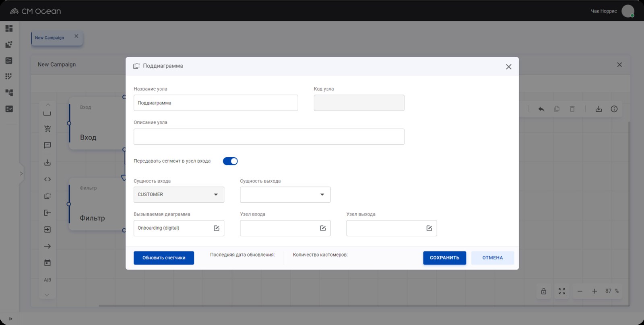Switch to the New Campaign tab

(50, 38)
